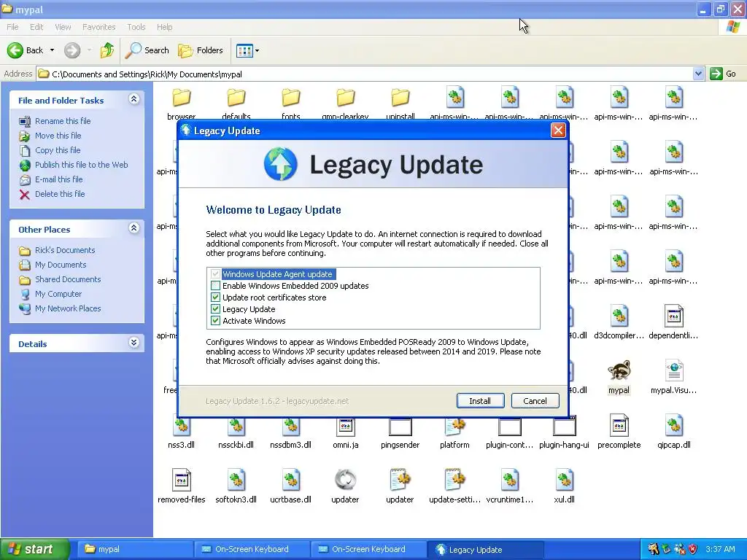Open the Search pane
The image size is (747, 560).
pyautogui.click(x=147, y=50)
